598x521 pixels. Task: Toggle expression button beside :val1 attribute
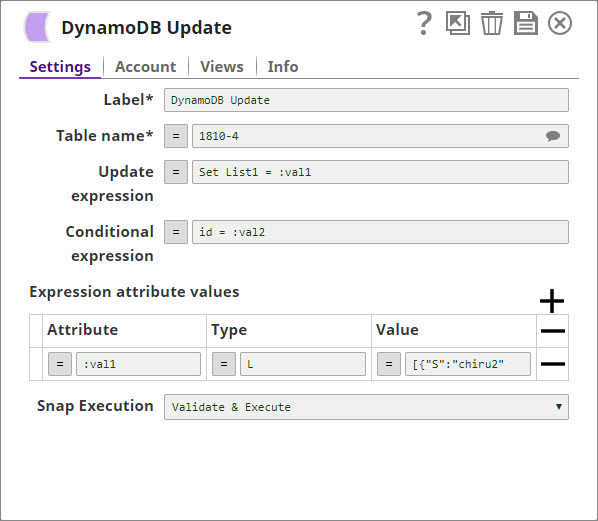click(60, 364)
